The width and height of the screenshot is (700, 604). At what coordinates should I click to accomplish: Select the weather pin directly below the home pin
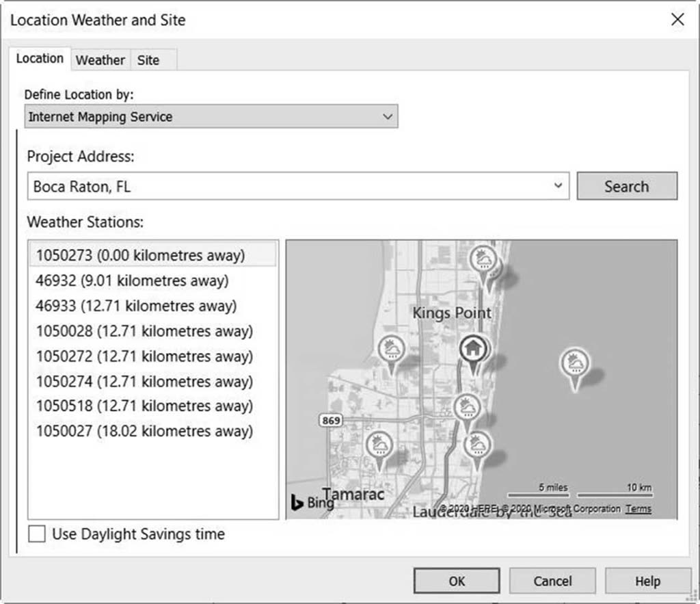[x=467, y=408]
